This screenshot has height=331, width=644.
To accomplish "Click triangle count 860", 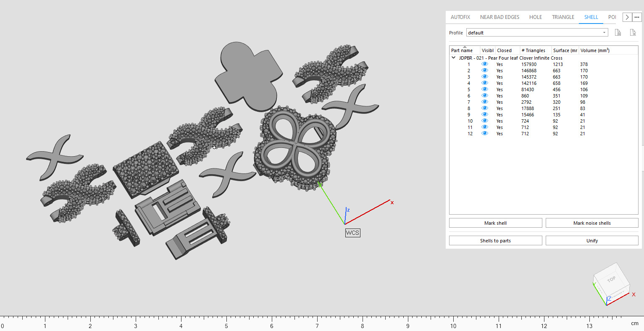I will click(525, 96).
